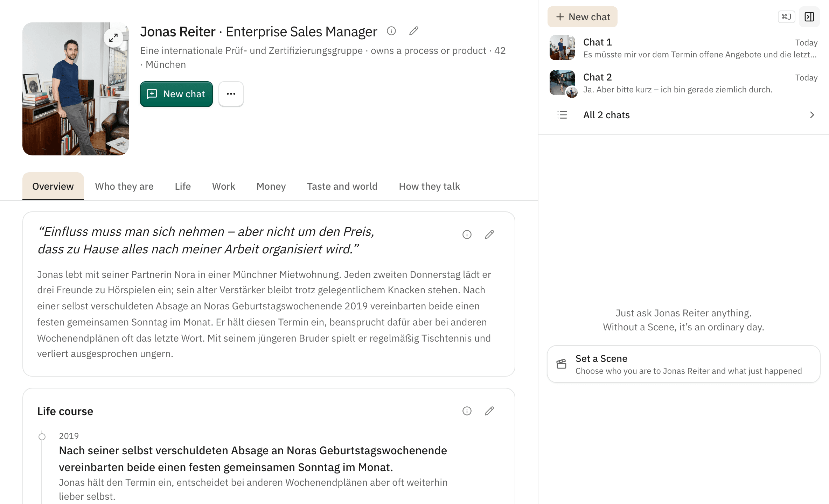Switch to Who they are tab

124,186
